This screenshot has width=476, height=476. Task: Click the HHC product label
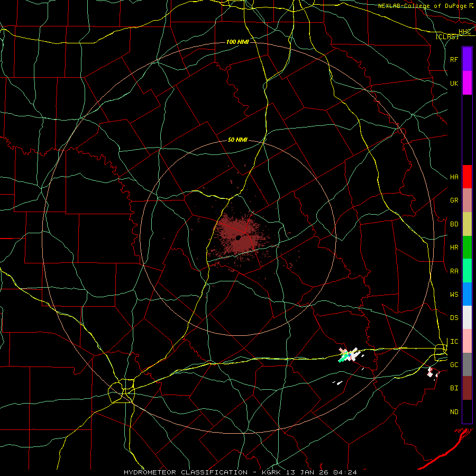464,32
